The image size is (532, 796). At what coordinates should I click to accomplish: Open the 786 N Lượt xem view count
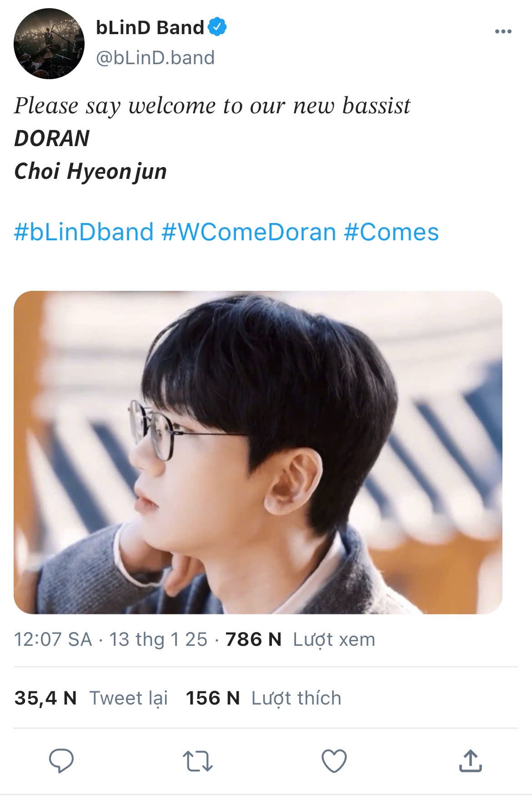(x=300, y=639)
